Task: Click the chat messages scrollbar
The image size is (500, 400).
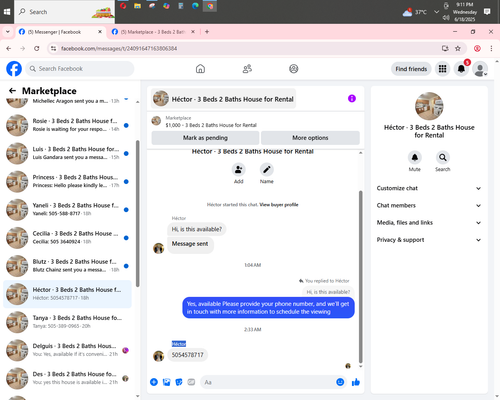Action: (360, 277)
